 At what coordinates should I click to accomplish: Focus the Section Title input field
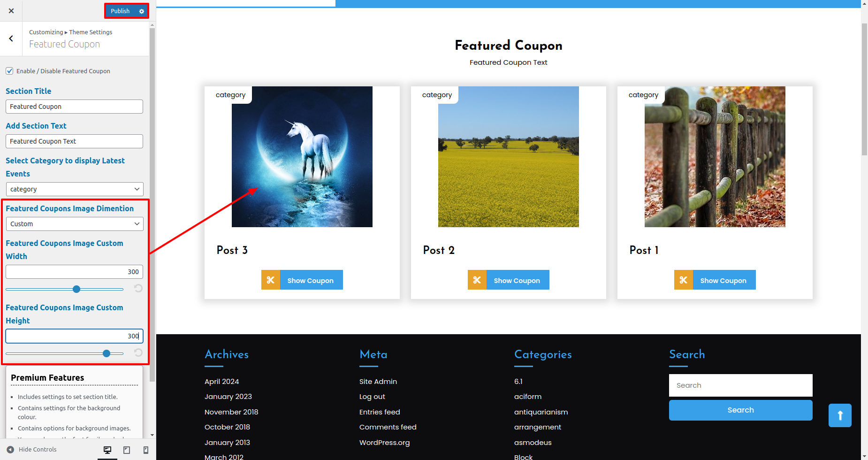[74, 107]
